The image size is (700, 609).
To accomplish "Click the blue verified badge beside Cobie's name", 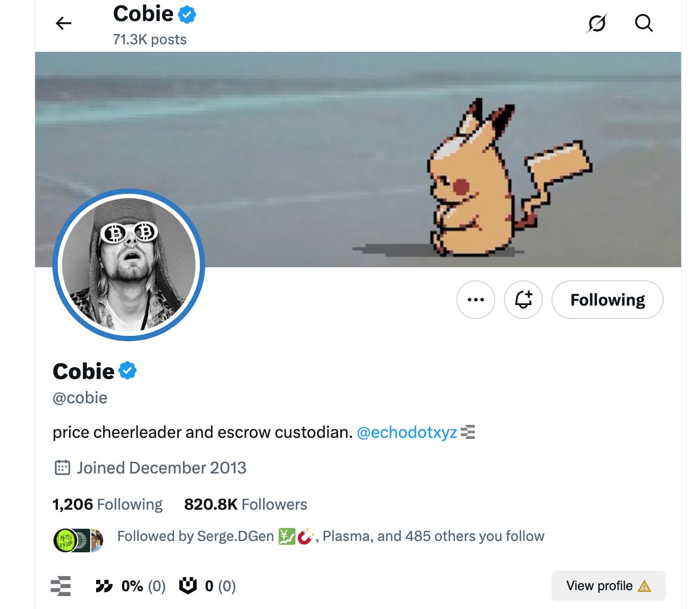I will coord(127,371).
